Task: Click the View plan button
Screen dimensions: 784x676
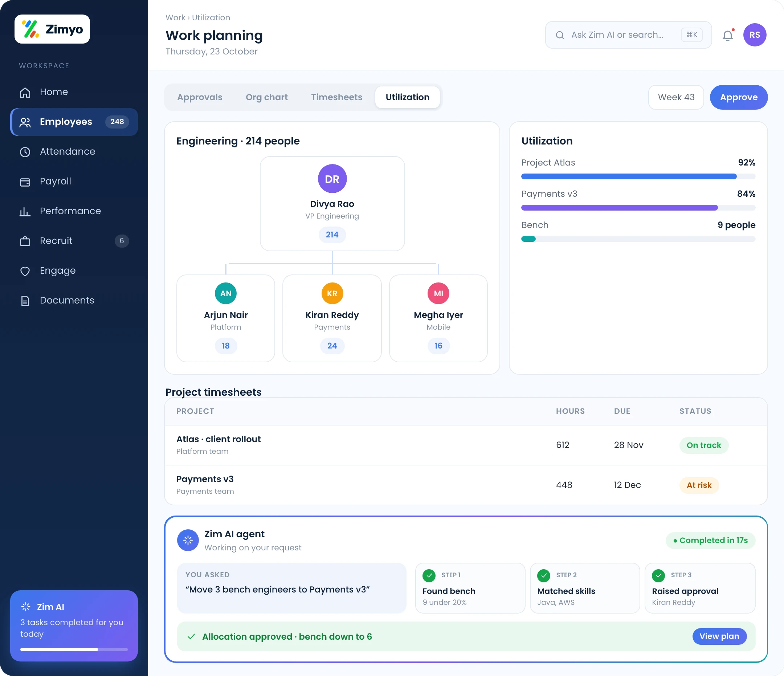Action: pyautogui.click(x=719, y=637)
